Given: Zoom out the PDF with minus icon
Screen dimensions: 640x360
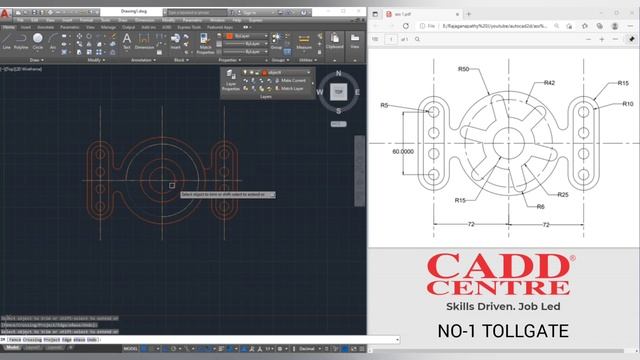Looking at the screenshot, I should coord(588,39).
